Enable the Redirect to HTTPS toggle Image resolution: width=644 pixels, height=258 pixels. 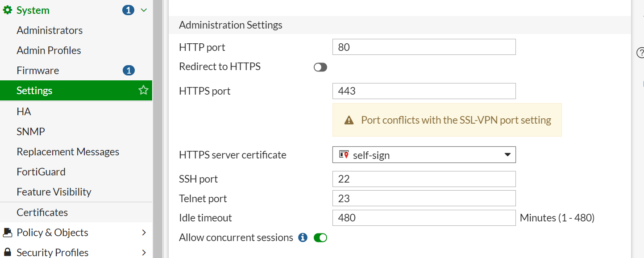(x=320, y=67)
